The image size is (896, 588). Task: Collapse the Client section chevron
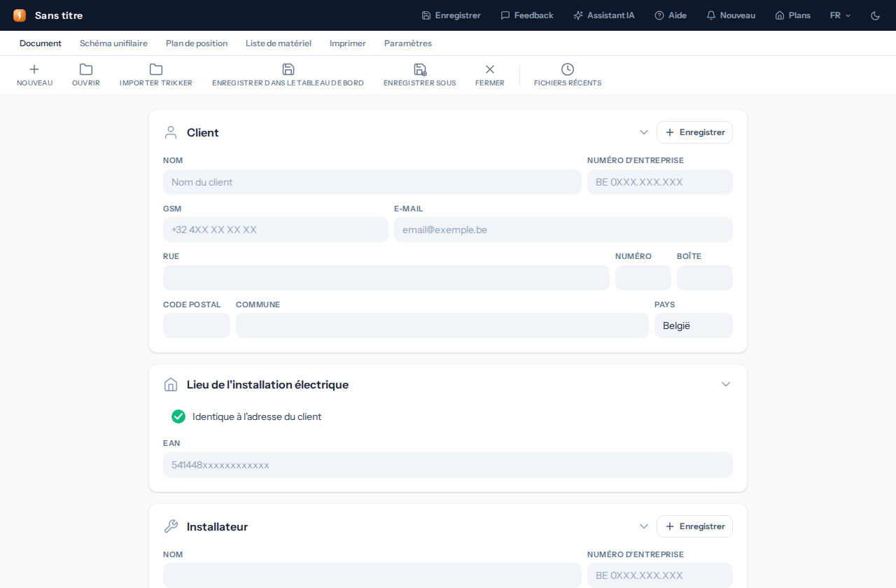pyautogui.click(x=644, y=132)
